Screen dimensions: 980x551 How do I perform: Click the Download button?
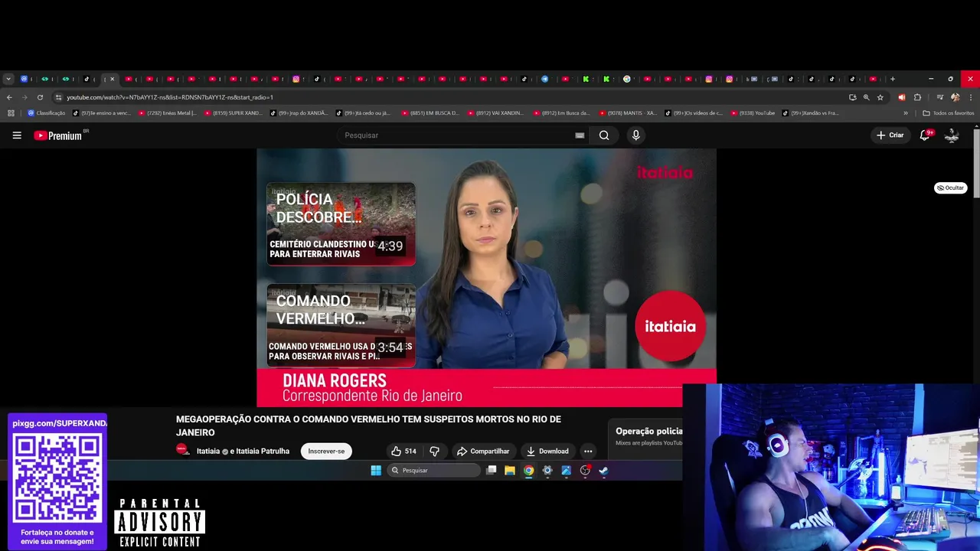pos(547,451)
